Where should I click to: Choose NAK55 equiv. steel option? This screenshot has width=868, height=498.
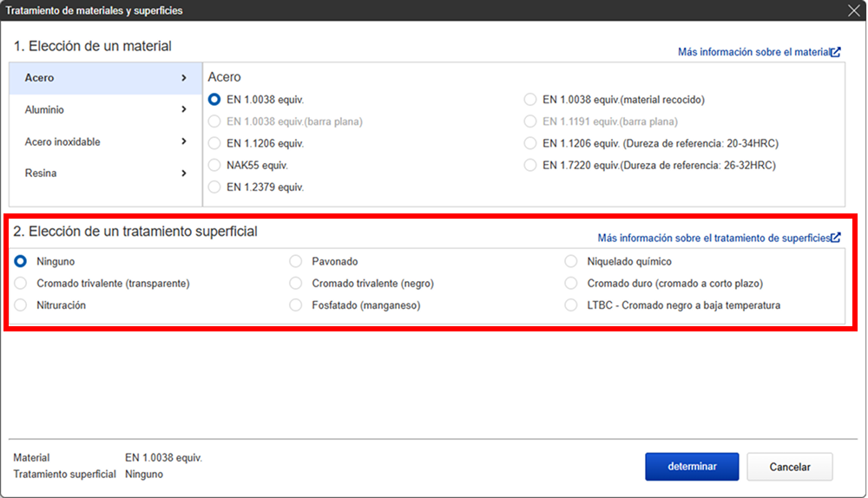[x=214, y=165]
